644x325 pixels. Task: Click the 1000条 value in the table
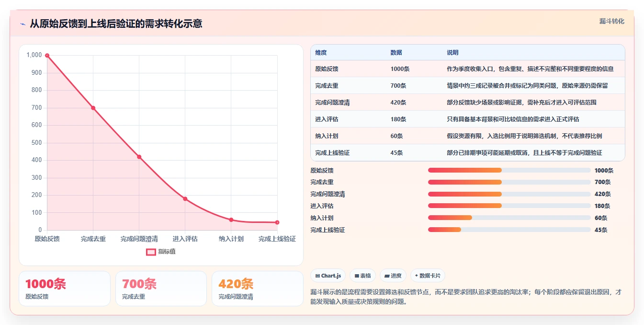400,69
